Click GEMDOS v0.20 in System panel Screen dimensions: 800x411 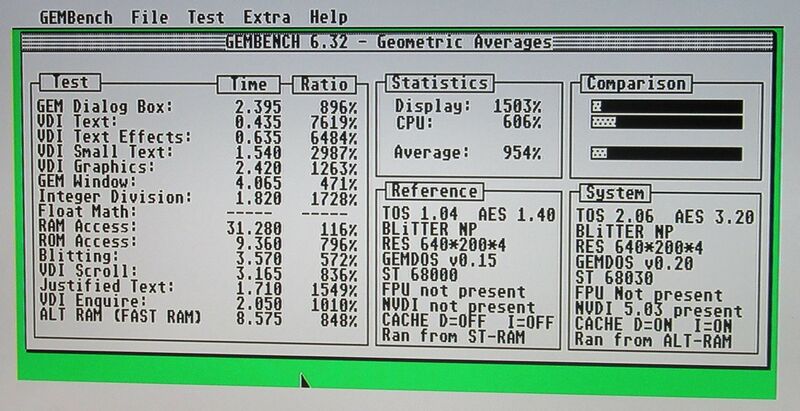pyautogui.click(x=635, y=263)
